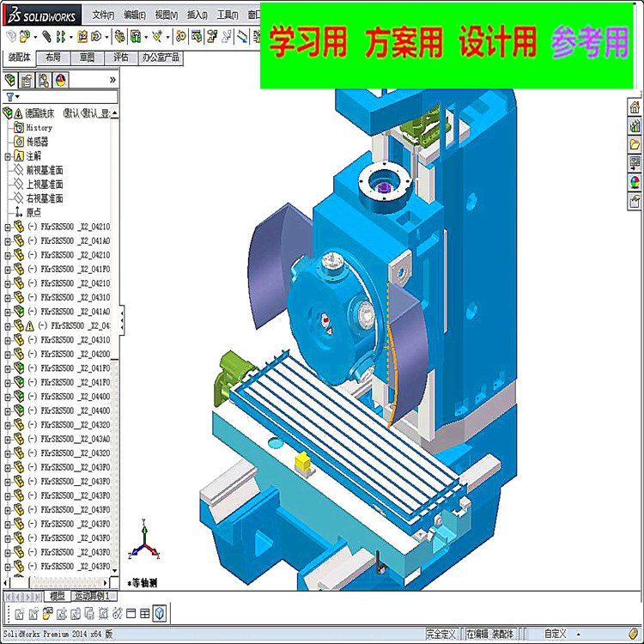Expand the FKrSRS500 _X2_04200 component node
644x644 pixels.
pos(8,355)
